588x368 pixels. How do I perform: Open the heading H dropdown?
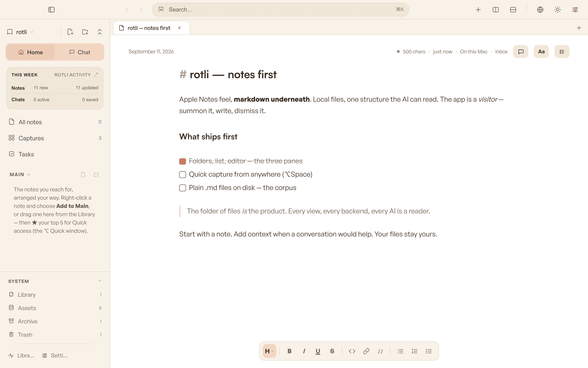click(x=269, y=351)
